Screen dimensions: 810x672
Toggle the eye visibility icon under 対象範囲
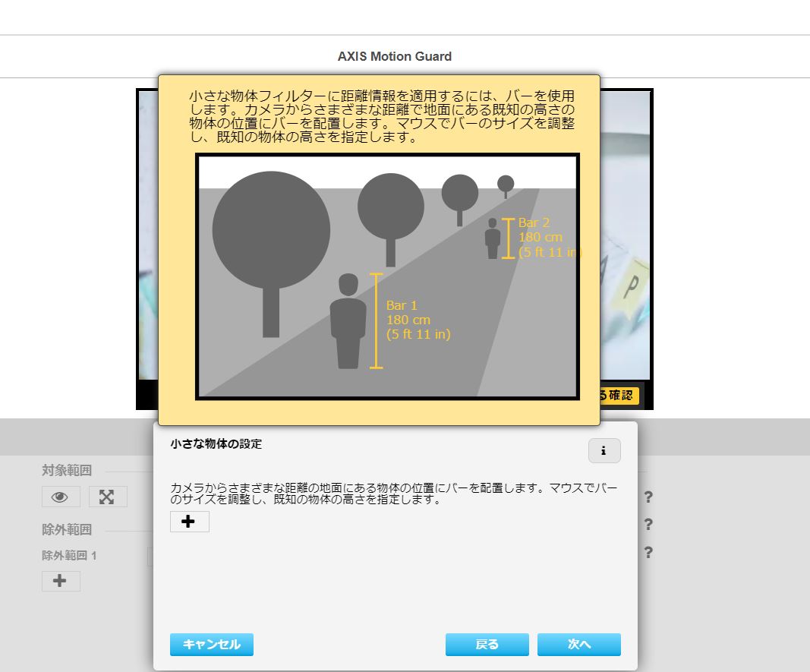tap(61, 497)
